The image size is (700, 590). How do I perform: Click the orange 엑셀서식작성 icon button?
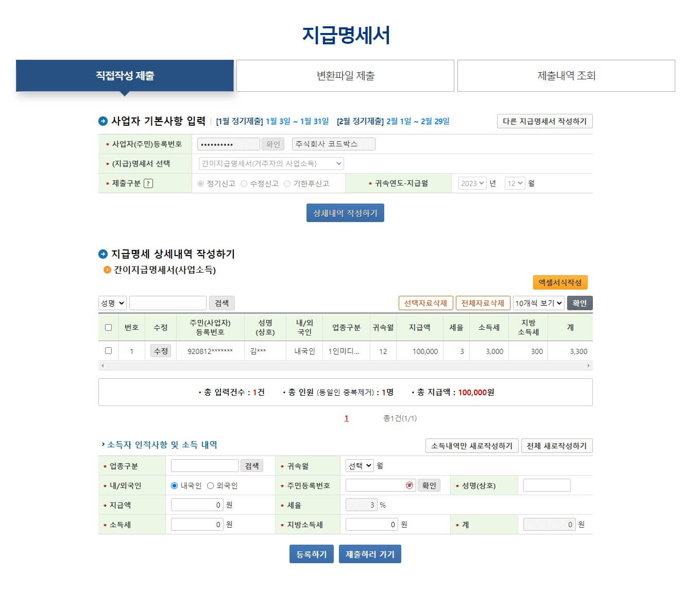[560, 282]
